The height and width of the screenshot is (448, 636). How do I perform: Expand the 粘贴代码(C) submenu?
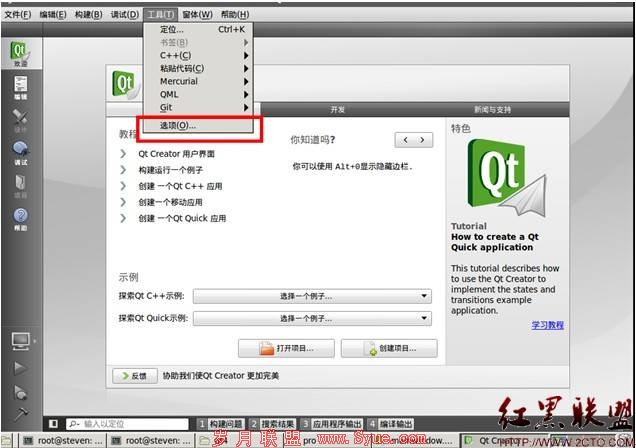198,68
